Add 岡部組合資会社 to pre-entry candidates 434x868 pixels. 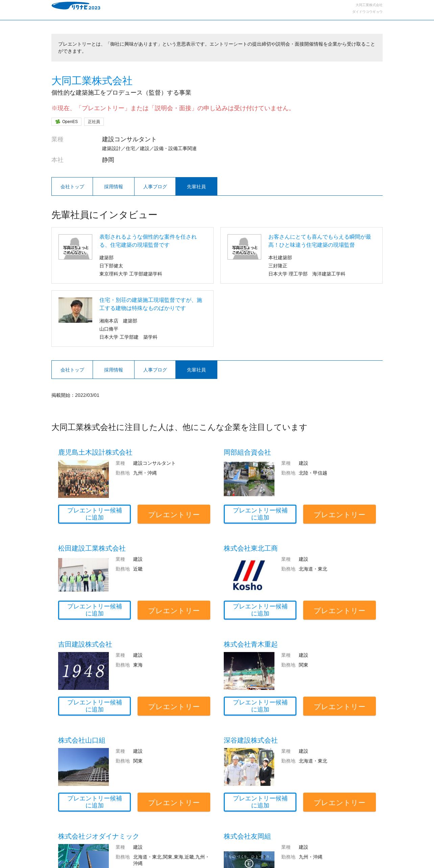(260, 514)
